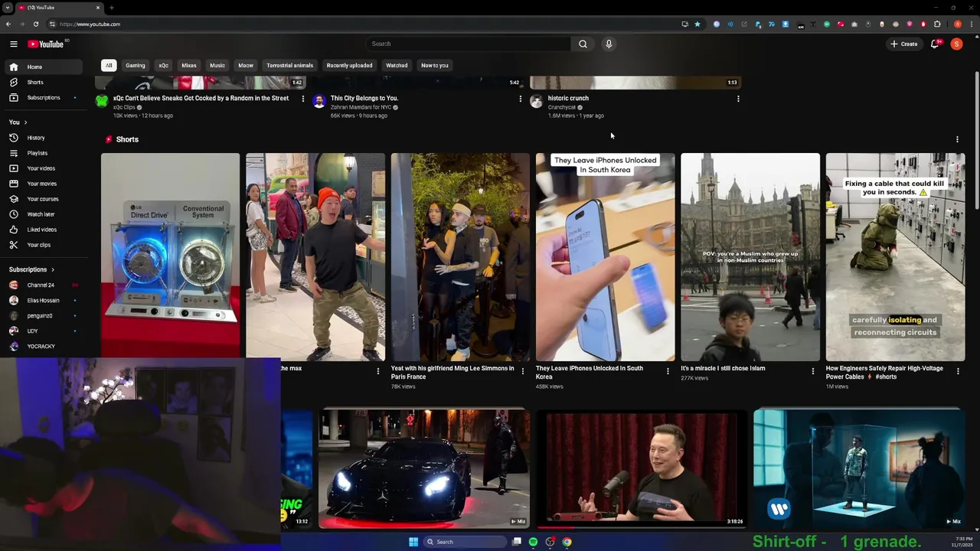Open Spotify from the taskbar
980x551 pixels.
[x=533, y=542]
